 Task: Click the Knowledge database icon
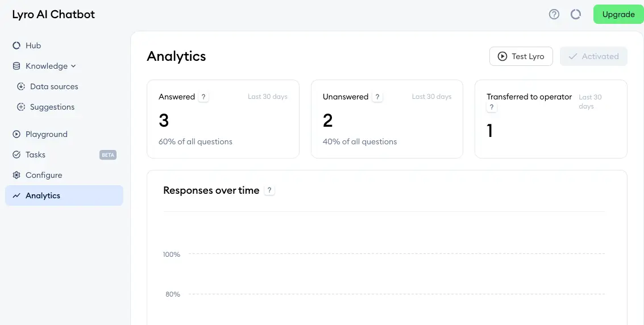(x=16, y=66)
